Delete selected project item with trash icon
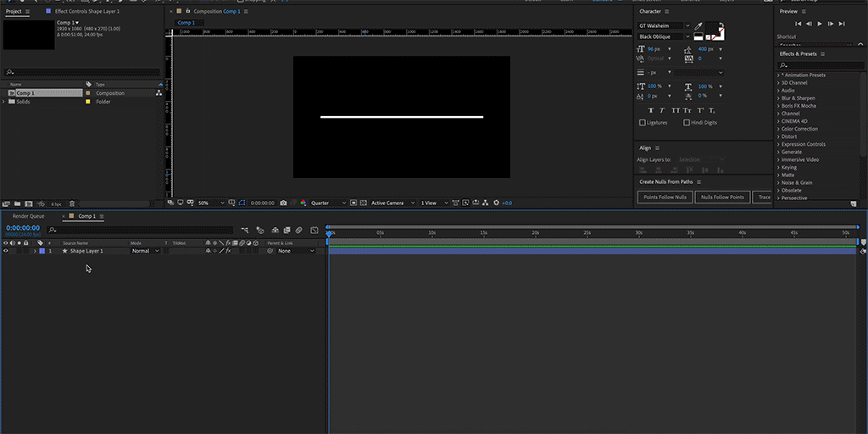This screenshot has height=434, width=868. 72,204
